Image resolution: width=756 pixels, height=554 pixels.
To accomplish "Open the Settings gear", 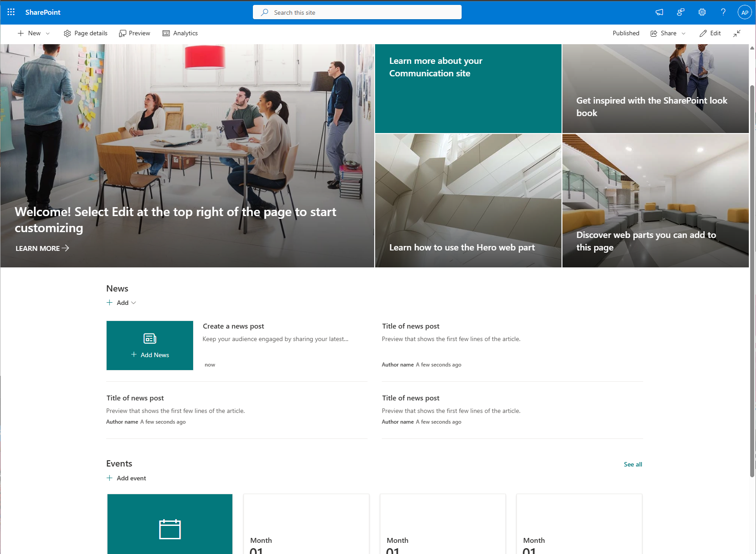I will [702, 12].
